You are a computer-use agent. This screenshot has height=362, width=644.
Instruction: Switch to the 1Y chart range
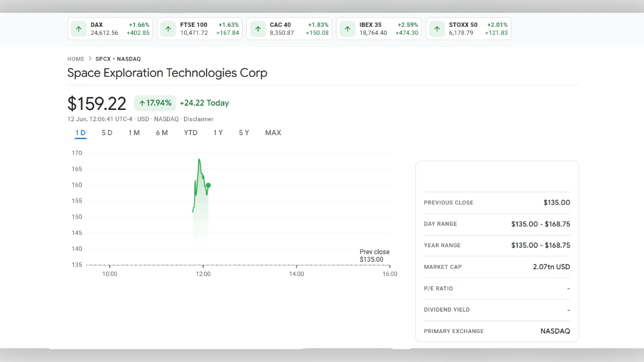pyautogui.click(x=218, y=132)
